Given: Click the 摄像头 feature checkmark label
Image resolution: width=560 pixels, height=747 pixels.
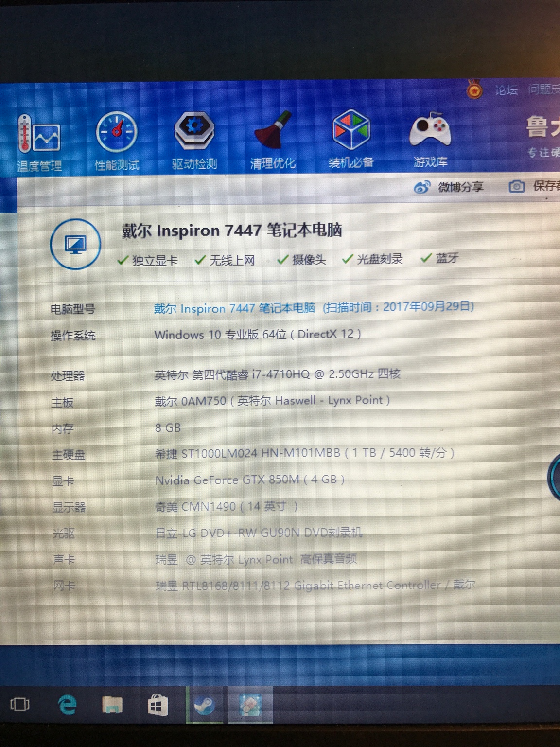Looking at the screenshot, I should [301, 260].
